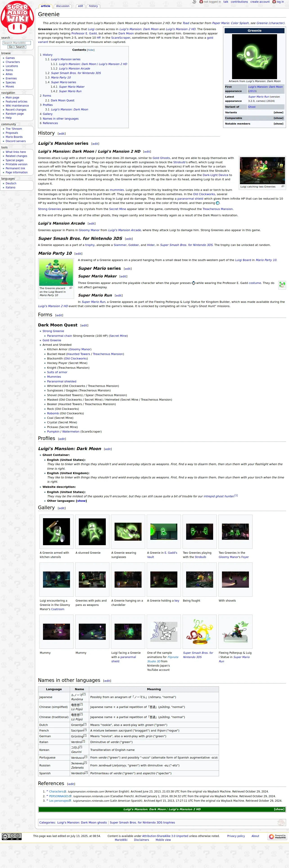Open the history tab

93,6
